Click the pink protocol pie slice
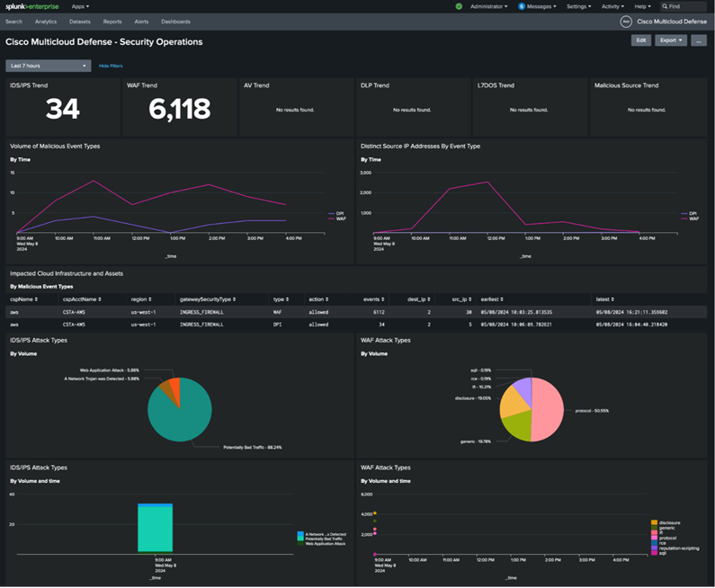This screenshot has height=588, width=715. click(550, 410)
